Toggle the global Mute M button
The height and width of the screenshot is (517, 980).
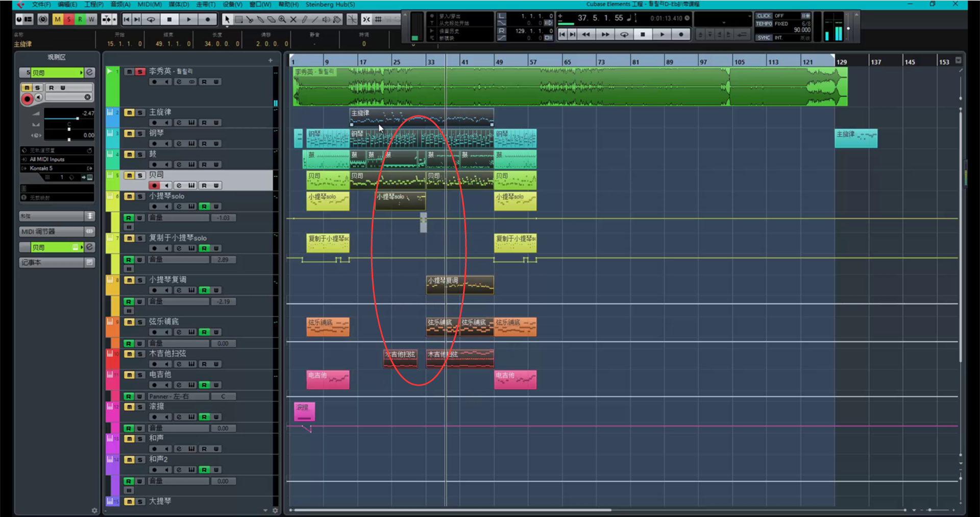[58, 19]
